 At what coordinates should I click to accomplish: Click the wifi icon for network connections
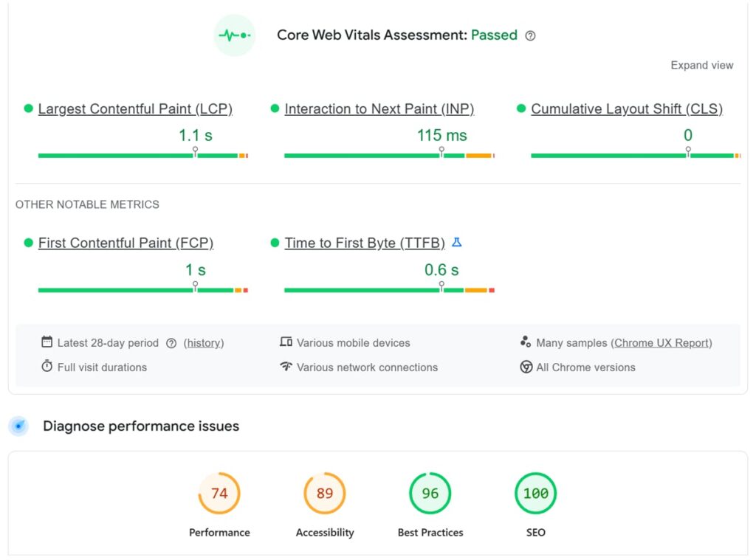pyautogui.click(x=286, y=366)
